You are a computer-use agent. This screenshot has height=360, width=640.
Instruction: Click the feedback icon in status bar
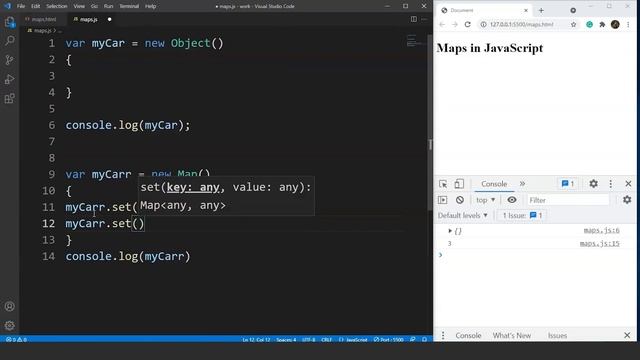(413, 340)
